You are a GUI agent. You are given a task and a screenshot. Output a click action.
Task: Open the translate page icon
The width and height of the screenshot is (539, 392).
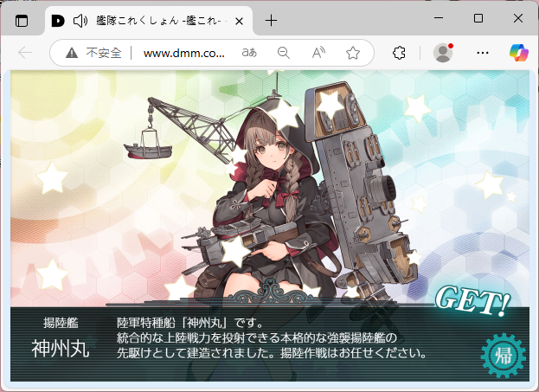pos(249,53)
